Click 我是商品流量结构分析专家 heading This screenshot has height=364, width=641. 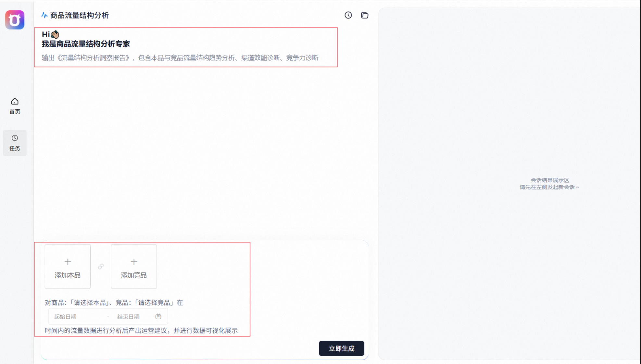pos(86,44)
